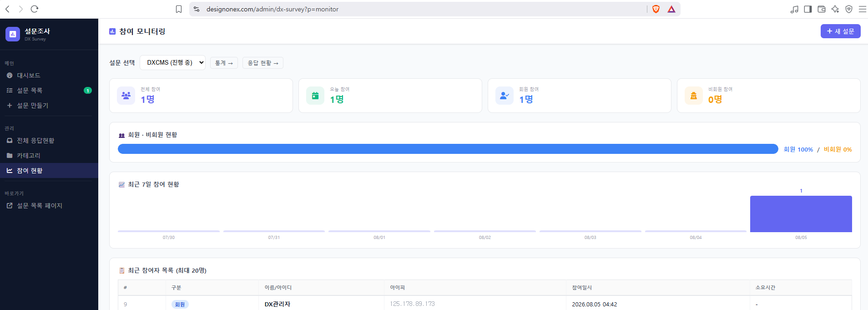Open the 설문 선택 DXCMS dropdown
This screenshot has height=310, width=868.
pos(172,63)
